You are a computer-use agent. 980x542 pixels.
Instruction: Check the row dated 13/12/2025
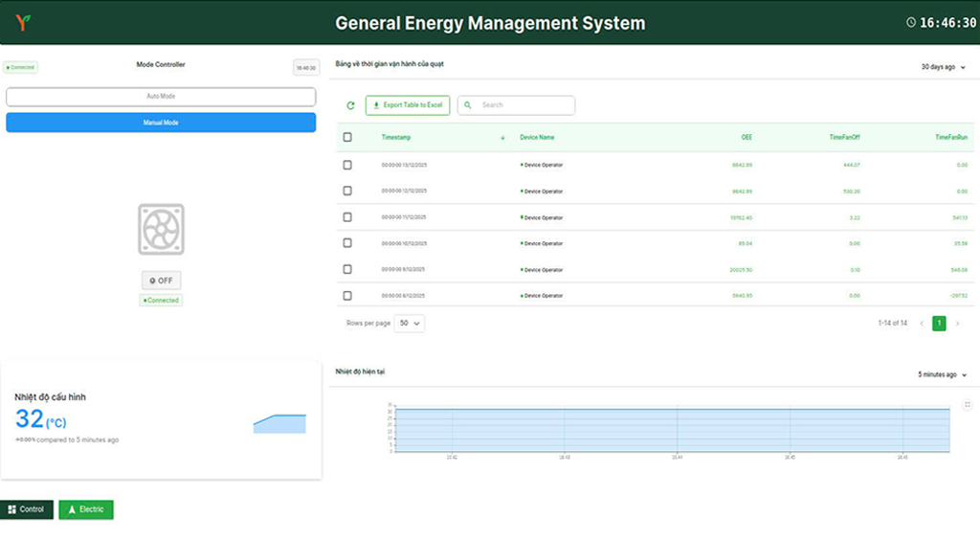347,165
